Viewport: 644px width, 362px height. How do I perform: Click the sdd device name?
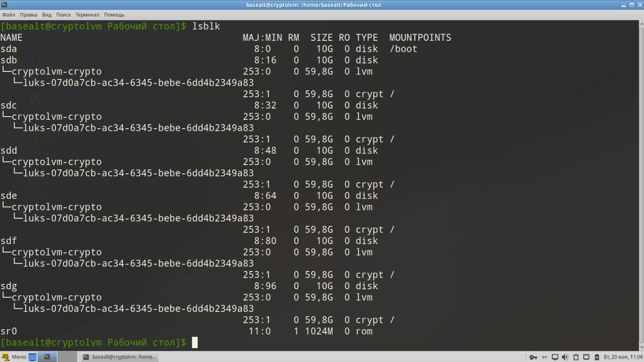pos(9,150)
